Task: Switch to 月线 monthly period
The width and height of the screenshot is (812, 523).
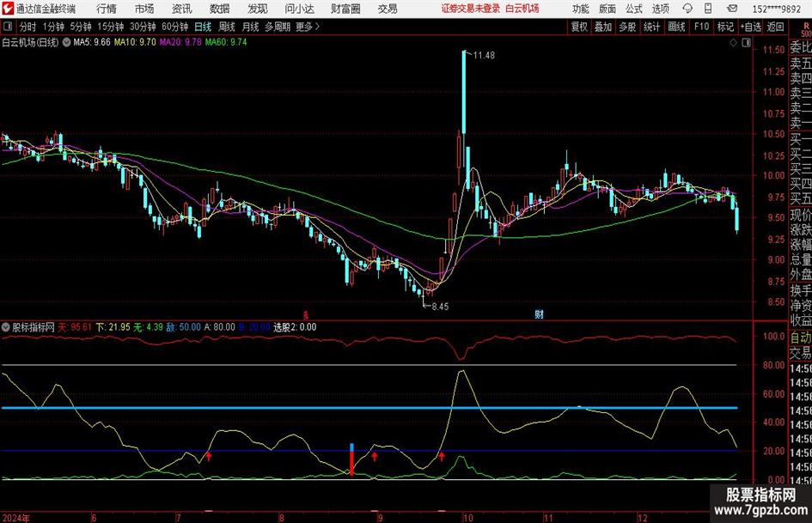Action: [251, 27]
